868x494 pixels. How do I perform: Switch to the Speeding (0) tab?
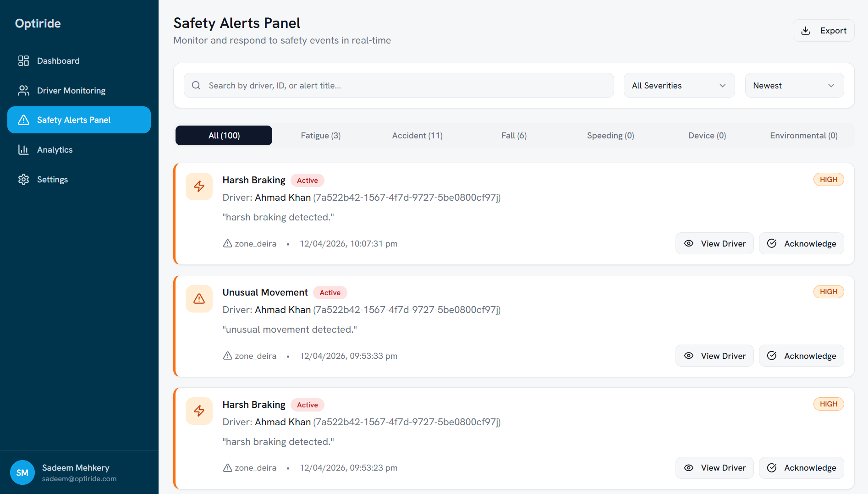pyautogui.click(x=610, y=135)
